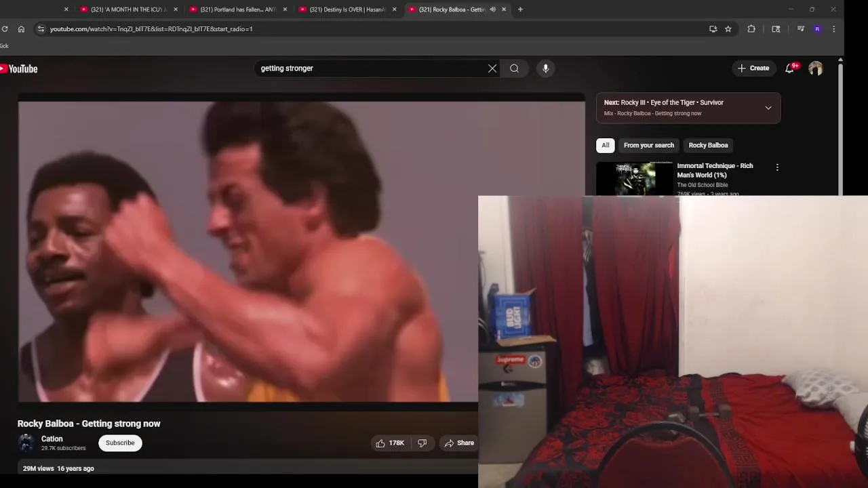Viewport: 868px width, 488px height.
Task: Open more options for Immortal Technique video
Action: (777, 167)
